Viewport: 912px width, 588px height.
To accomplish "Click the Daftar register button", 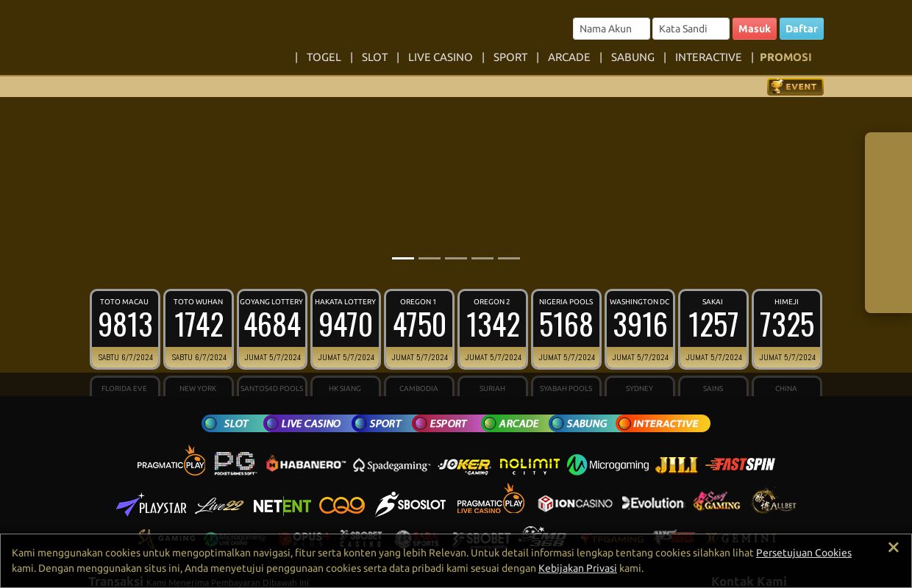I will coord(802,29).
